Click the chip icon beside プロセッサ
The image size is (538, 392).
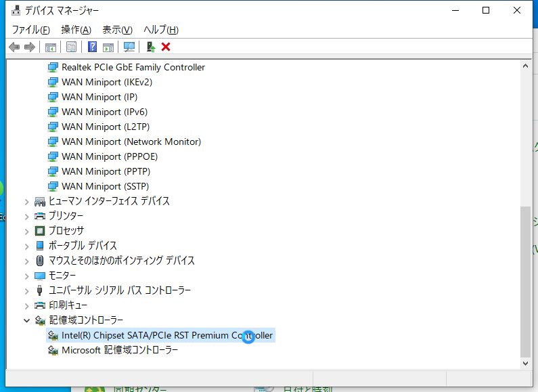click(x=40, y=231)
